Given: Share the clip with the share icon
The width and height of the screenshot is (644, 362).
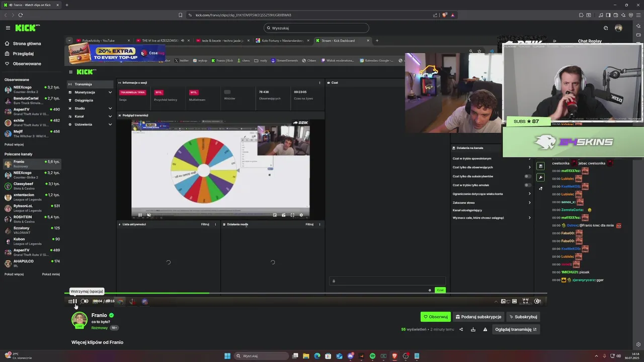Looking at the screenshot, I should (x=461, y=330).
